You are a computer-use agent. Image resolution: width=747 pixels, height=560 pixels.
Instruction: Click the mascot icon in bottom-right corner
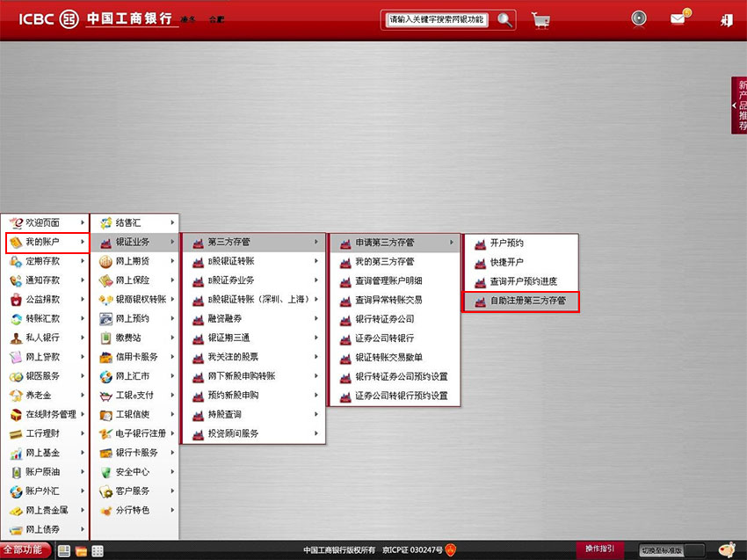tap(726, 550)
